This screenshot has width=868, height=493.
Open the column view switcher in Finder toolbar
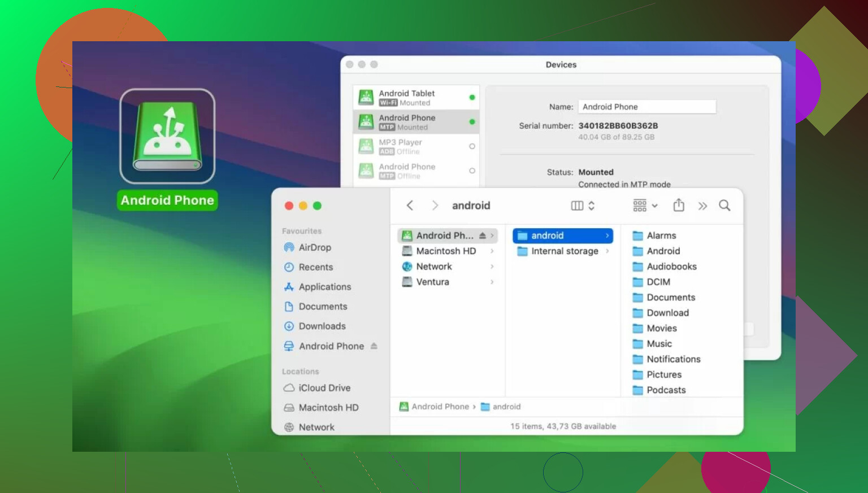click(583, 206)
